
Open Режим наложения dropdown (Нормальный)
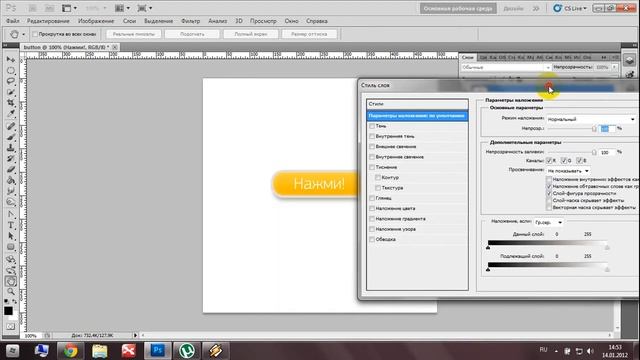click(591, 119)
